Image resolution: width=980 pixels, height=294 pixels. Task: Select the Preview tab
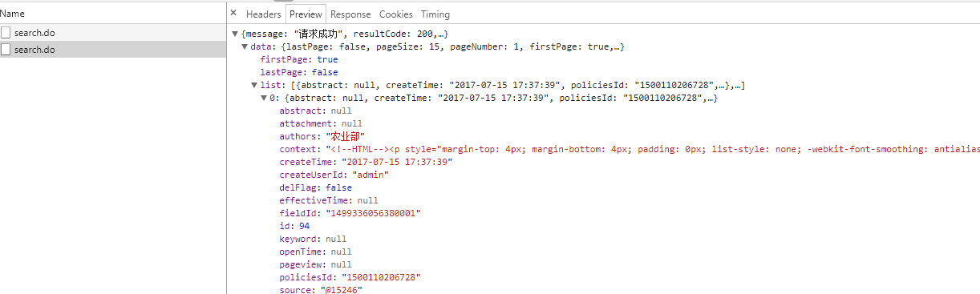306,14
